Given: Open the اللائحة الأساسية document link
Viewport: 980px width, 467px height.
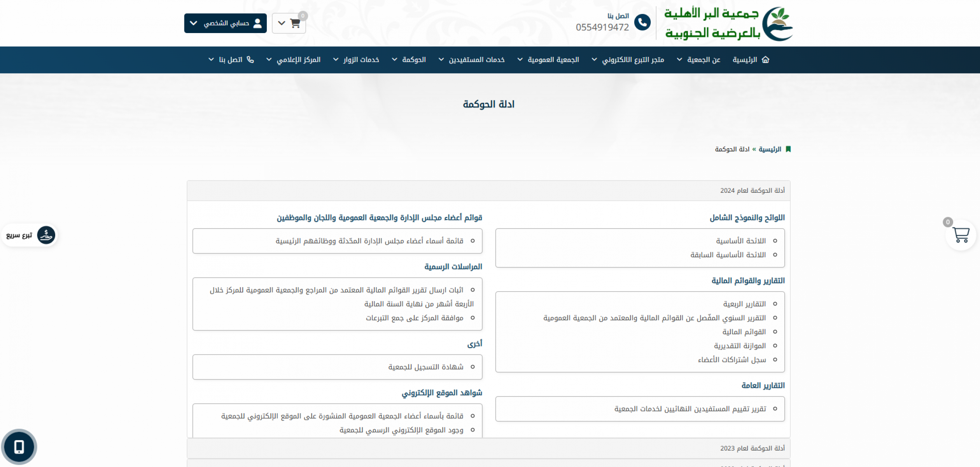Looking at the screenshot, I should pos(740,241).
